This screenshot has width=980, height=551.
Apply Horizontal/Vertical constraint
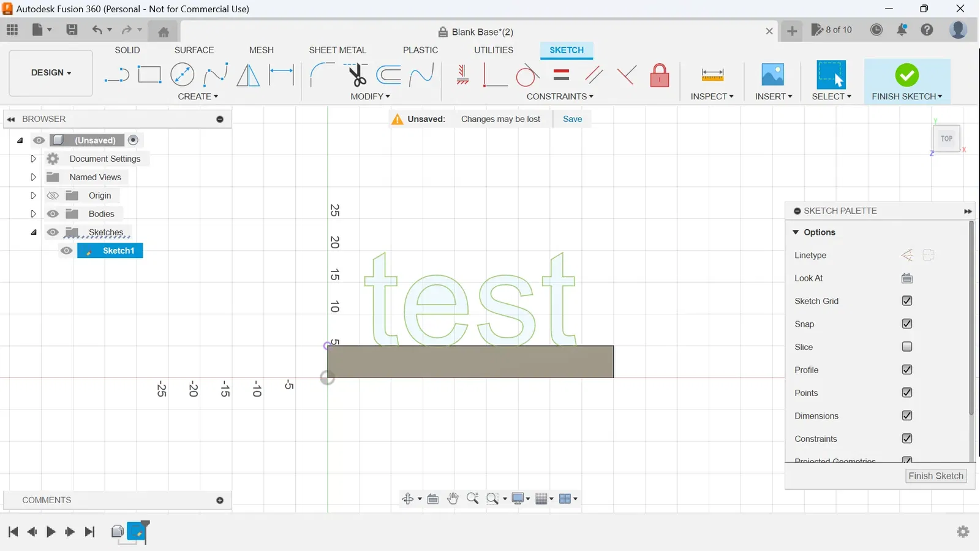[x=462, y=75]
